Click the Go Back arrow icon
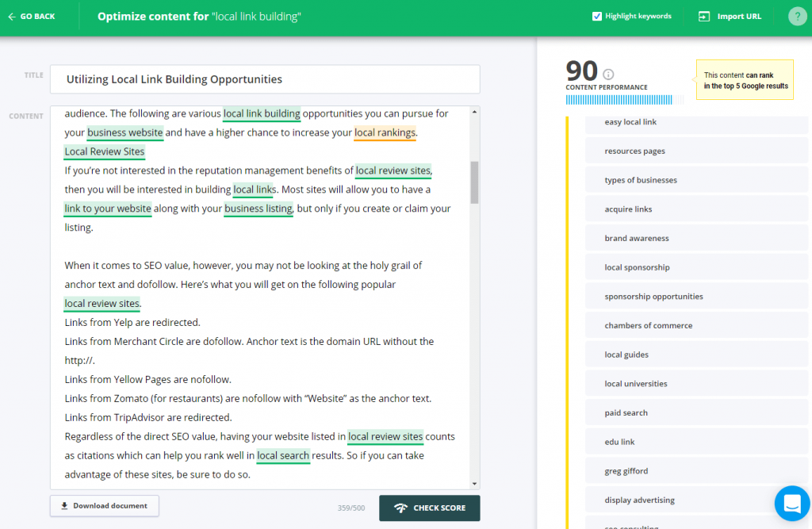 click(x=11, y=17)
